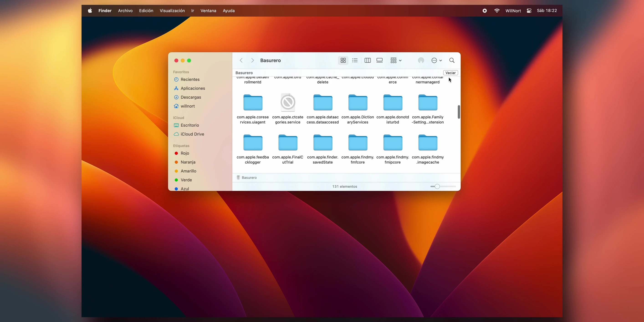Open the Wi-Fi menu bar icon
644x322 pixels.
click(x=497, y=10)
